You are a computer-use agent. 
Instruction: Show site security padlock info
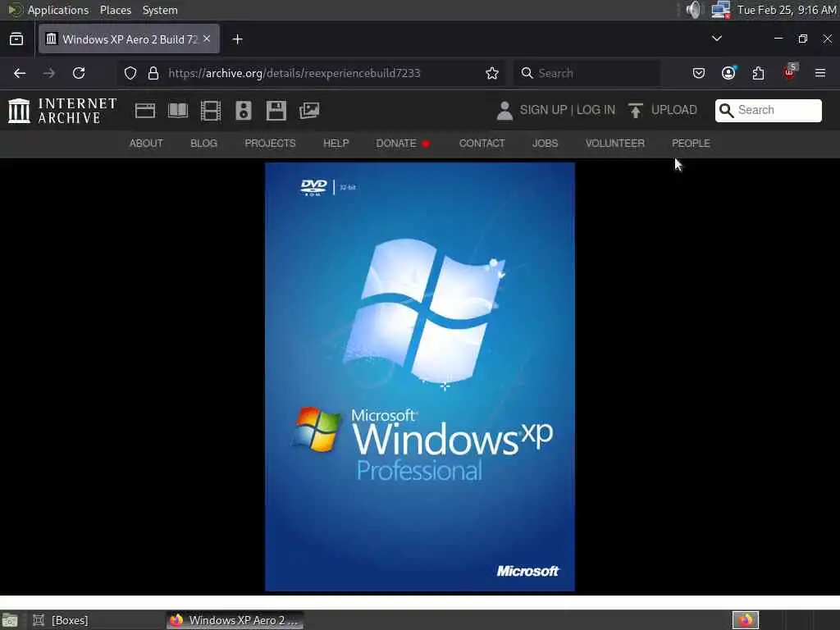click(x=153, y=73)
